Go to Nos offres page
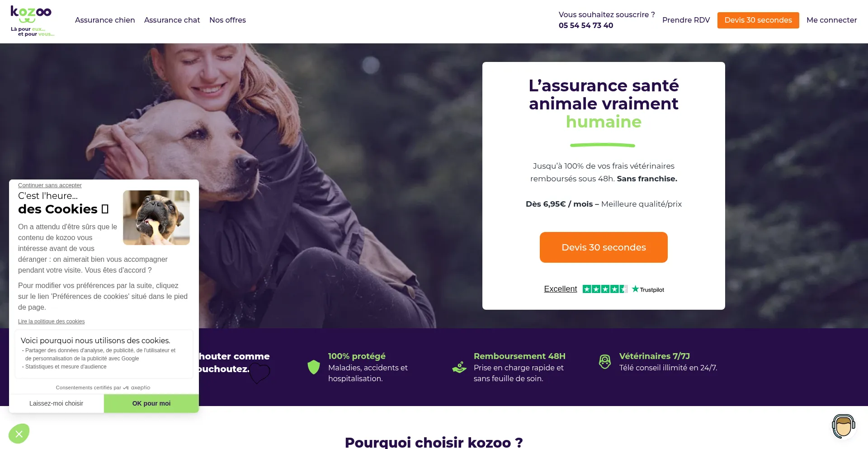Screen dimensions: 868x449 (x=227, y=20)
